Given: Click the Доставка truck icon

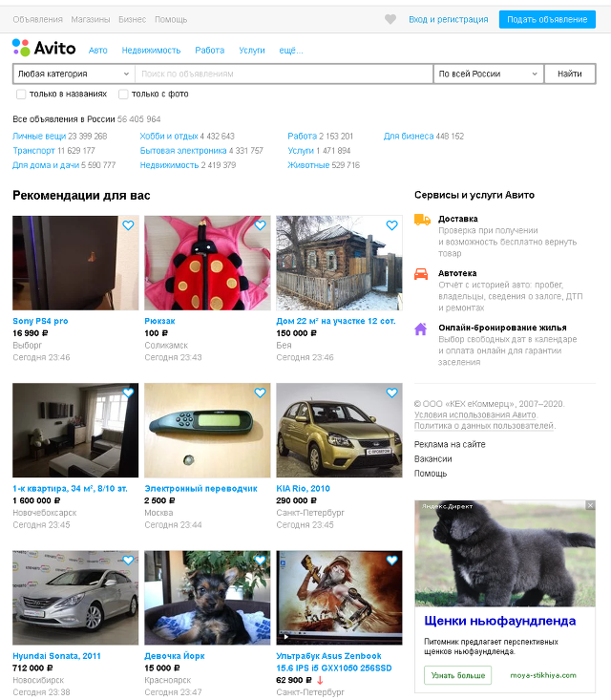Looking at the screenshot, I should tap(422, 220).
